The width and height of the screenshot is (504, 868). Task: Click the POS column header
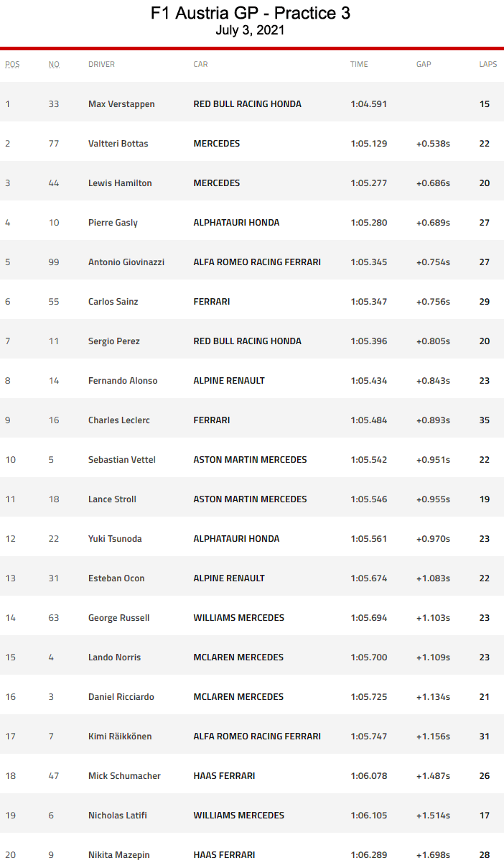(x=12, y=64)
